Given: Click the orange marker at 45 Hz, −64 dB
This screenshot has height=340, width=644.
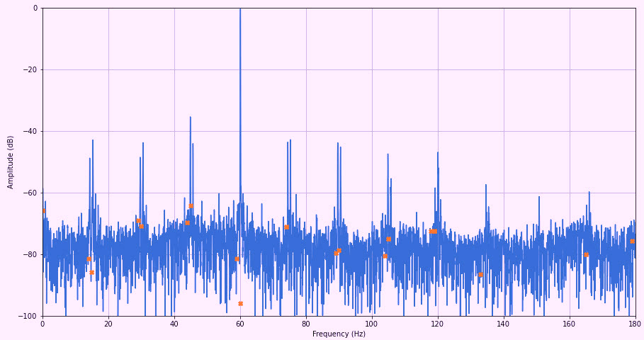Looking at the screenshot, I should [x=191, y=206].
